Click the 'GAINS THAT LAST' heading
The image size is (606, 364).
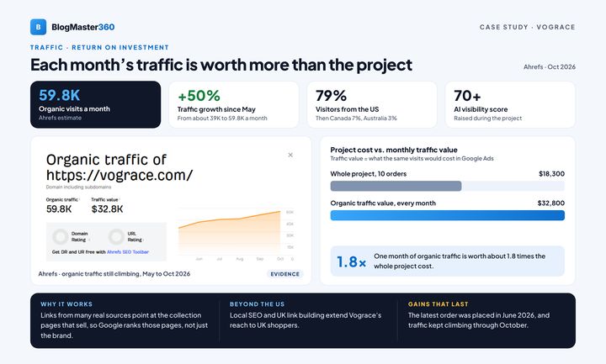[438, 304]
